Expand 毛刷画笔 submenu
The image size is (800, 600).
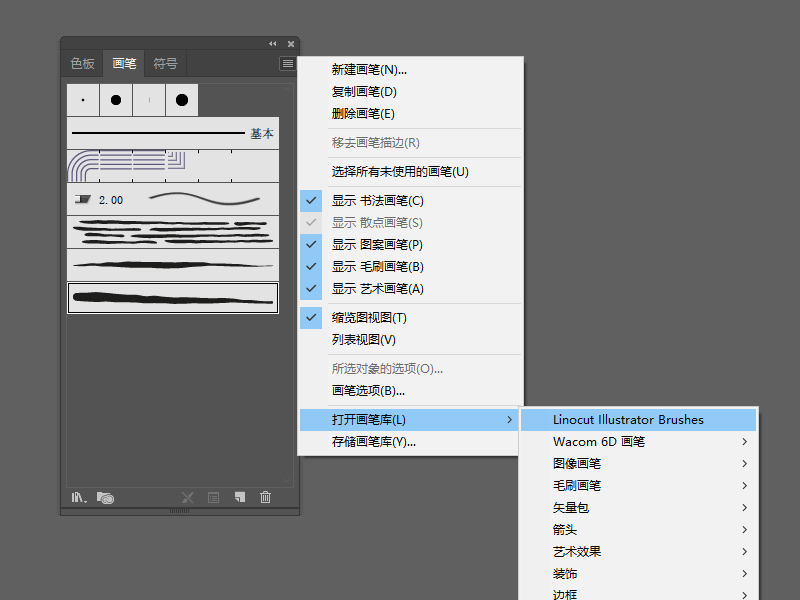click(638, 486)
